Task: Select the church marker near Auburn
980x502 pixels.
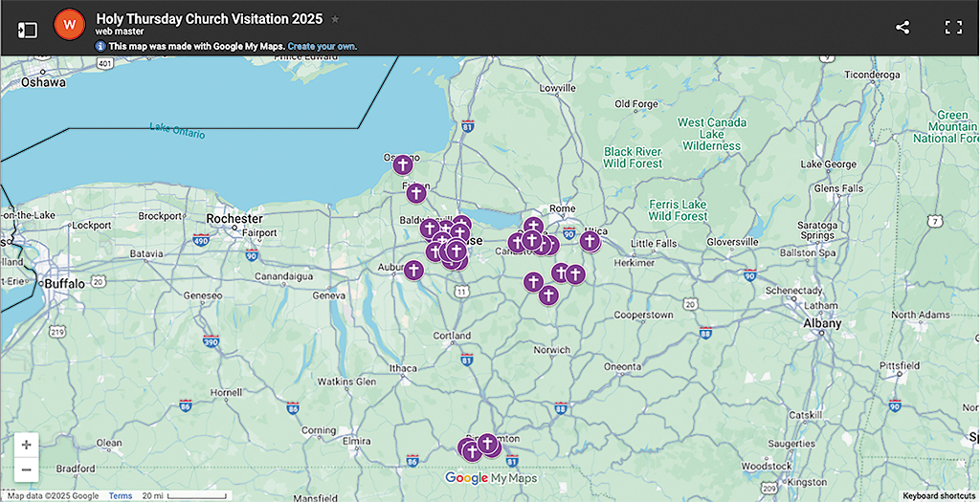Action: [413, 270]
